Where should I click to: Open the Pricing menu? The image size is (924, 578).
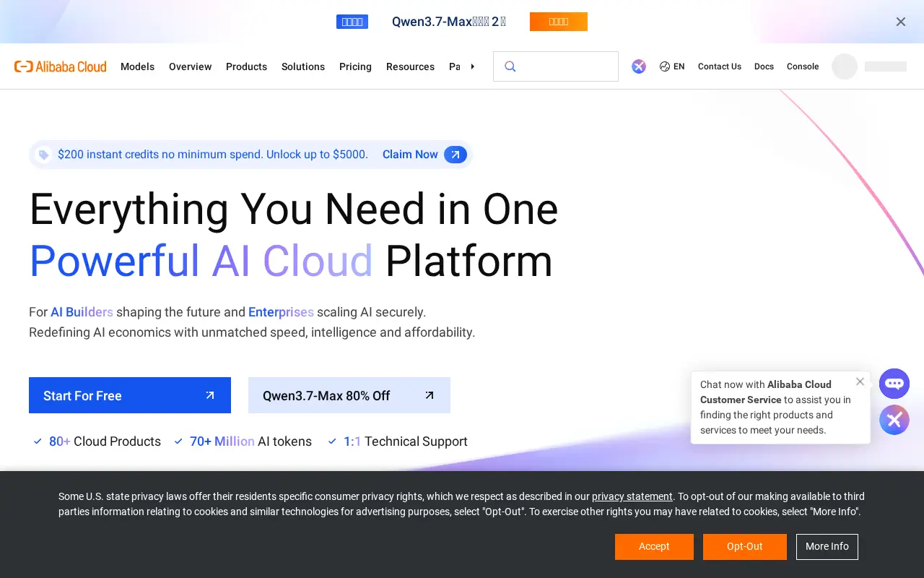click(355, 66)
